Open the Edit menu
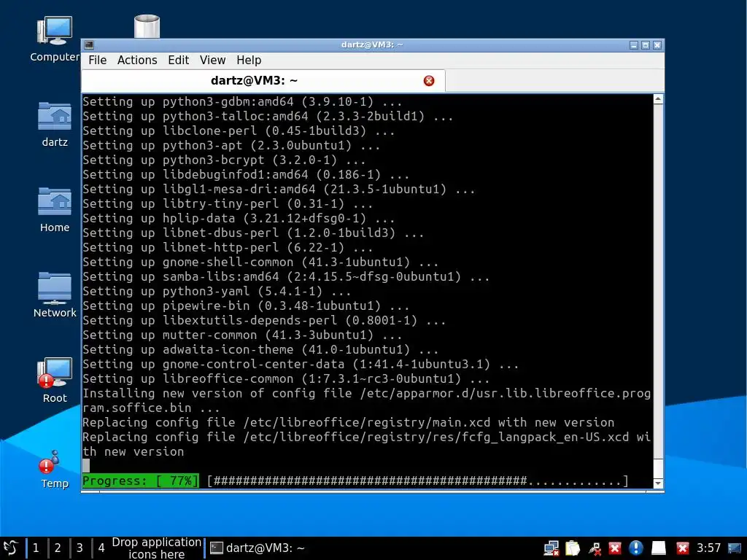The image size is (747, 560). pos(178,60)
